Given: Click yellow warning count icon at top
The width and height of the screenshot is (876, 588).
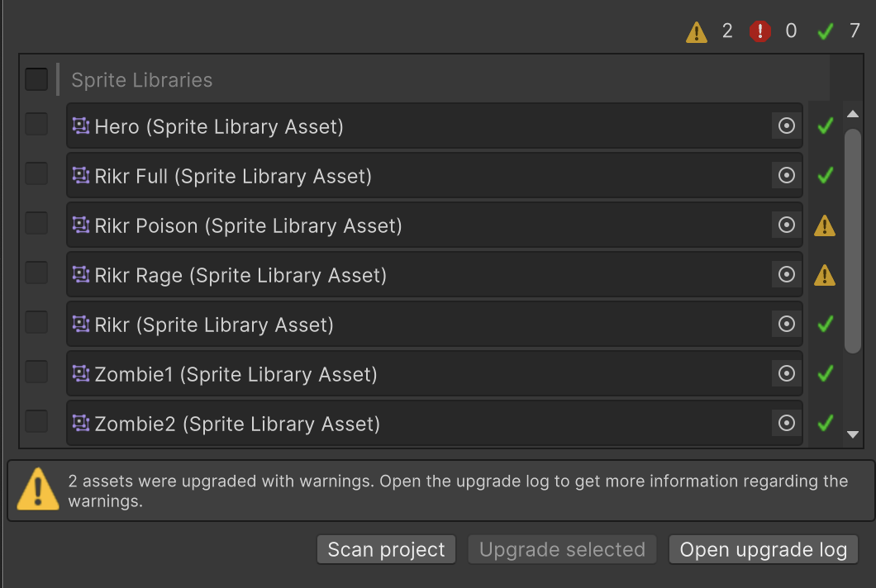Looking at the screenshot, I should click(x=697, y=32).
